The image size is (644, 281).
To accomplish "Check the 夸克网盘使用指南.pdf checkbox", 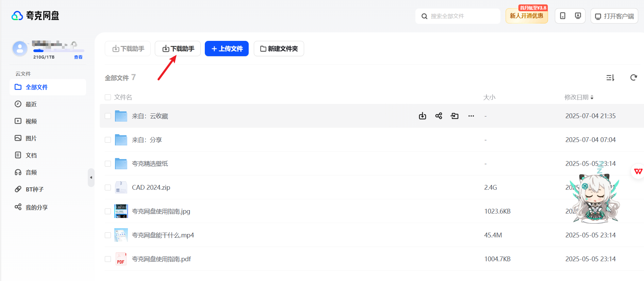I will [108, 259].
